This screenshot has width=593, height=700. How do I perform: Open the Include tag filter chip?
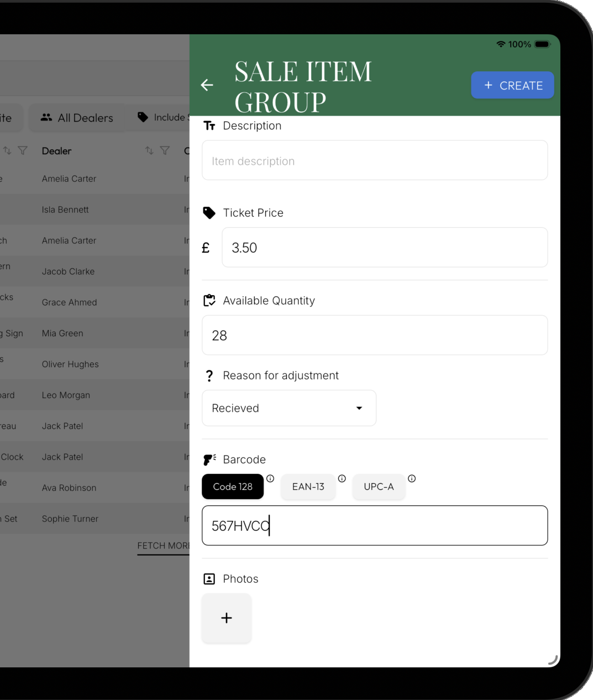[x=163, y=118]
